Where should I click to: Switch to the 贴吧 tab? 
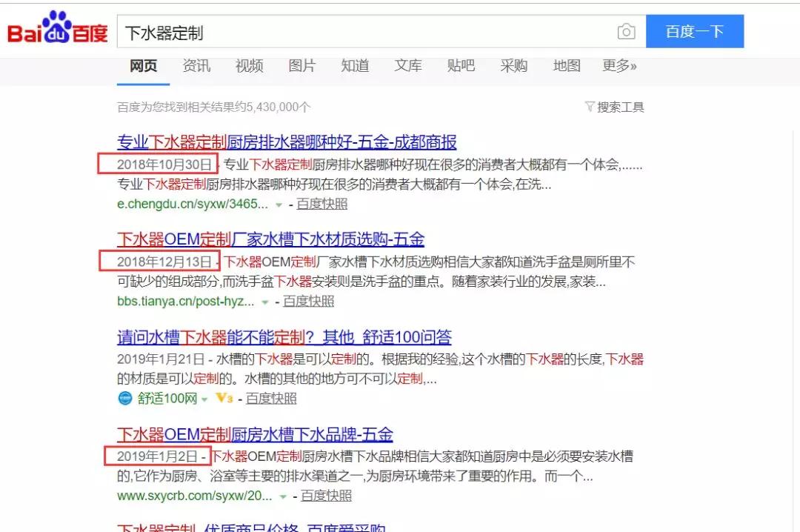pos(461,66)
